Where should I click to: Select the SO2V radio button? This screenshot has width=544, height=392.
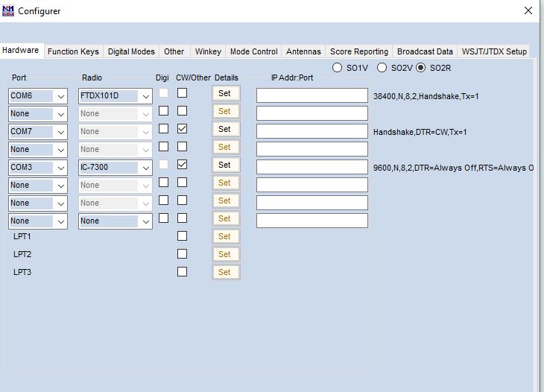click(x=382, y=68)
